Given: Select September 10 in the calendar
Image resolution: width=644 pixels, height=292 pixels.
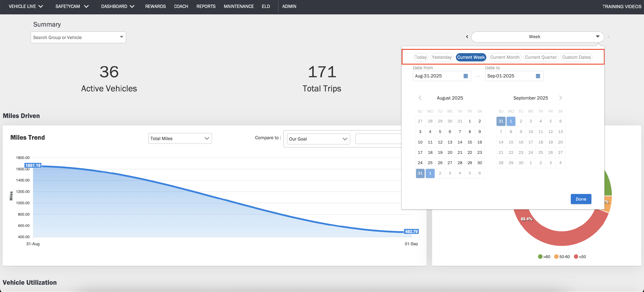Looking at the screenshot, I should point(530,132).
